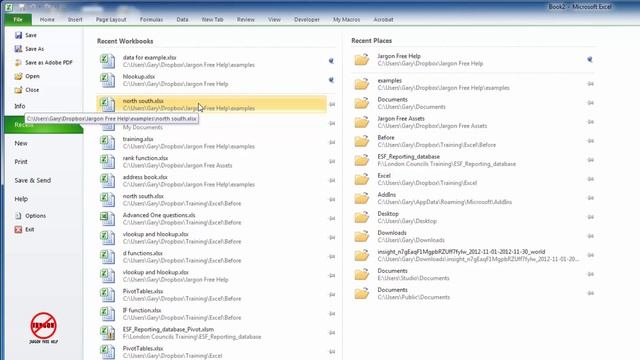Open d functions.xlsx workbook icon

[x=108, y=257]
